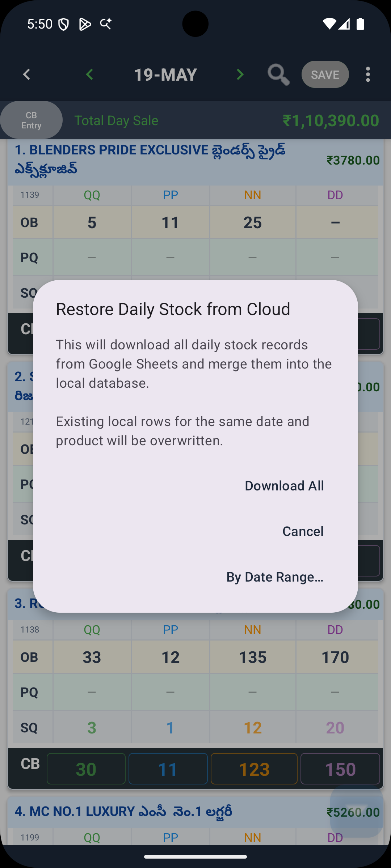Go to previous date with green left chevron
This screenshot has height=868, width=391.
[x=89, y=75]
